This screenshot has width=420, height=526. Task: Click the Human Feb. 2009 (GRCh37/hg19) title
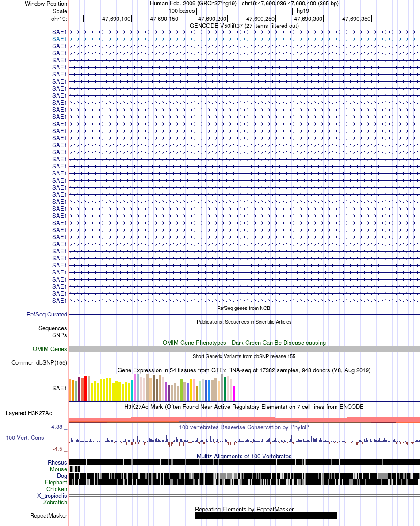193,4
